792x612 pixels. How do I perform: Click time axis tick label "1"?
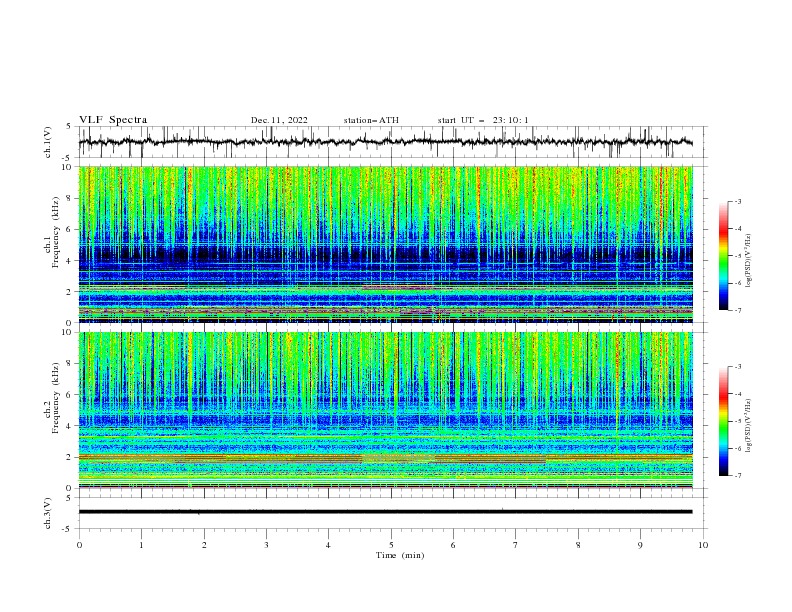pyautogui.click(x=141, y=545)
